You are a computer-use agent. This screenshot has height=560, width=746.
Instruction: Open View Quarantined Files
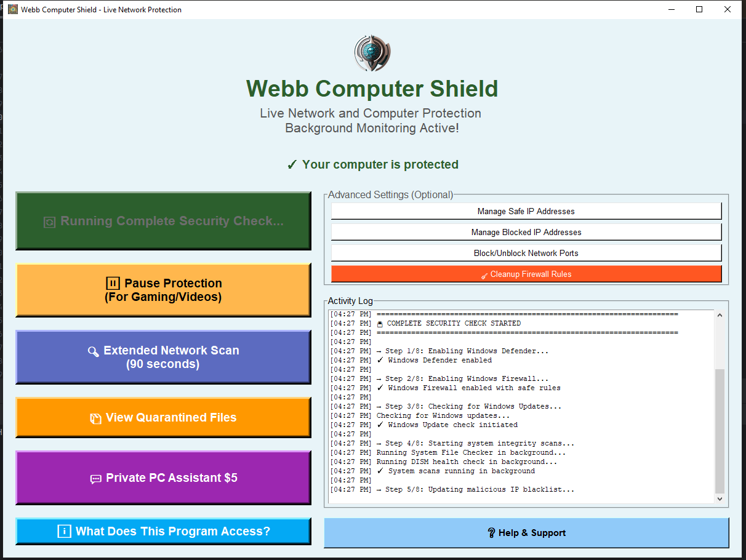(163, 417)
